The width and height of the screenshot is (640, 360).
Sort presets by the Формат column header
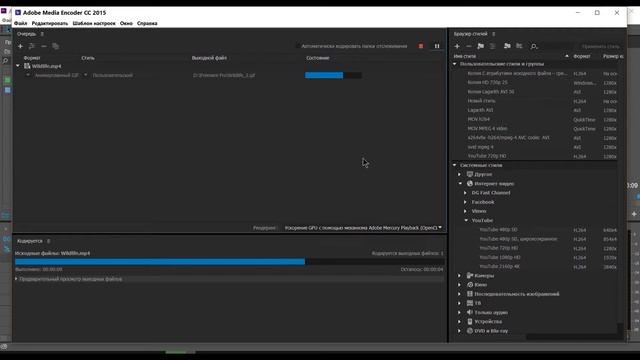pyautogui.click(x=582, y=56)
